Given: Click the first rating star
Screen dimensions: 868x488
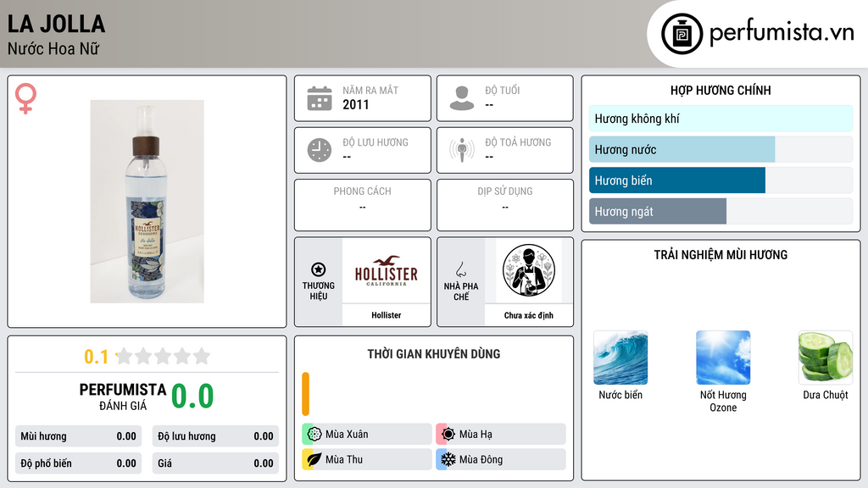Looking at the screenshot, I should pyautogui.click(x=125, y=356).
